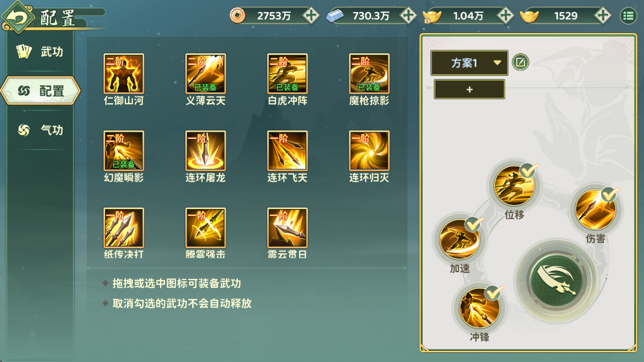
Task: Switch to the 武功 tab
Action: 40,52
